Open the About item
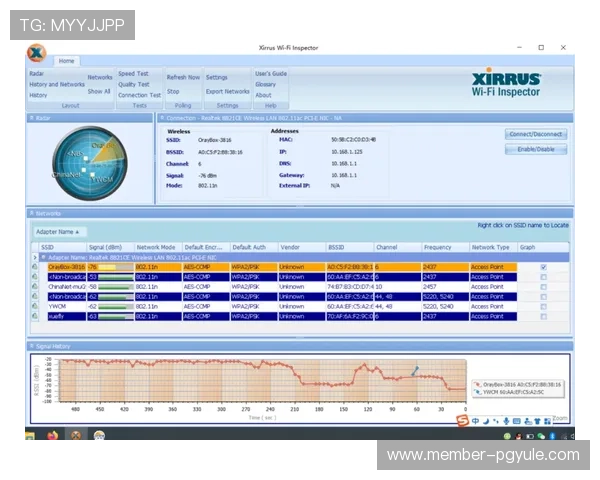Image resolution: width=600 pixels, height=480 pixels. pyautogui.click(x=263, y=95)
